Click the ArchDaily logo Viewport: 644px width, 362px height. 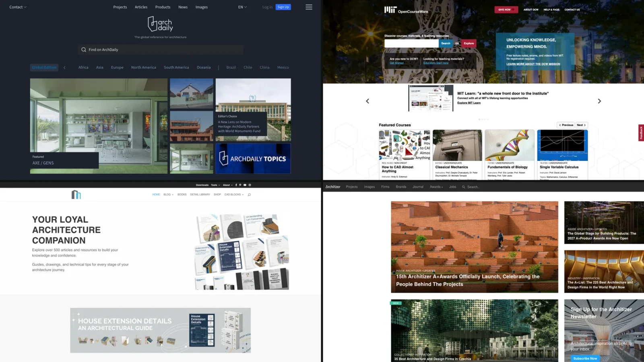pos(160,24)
